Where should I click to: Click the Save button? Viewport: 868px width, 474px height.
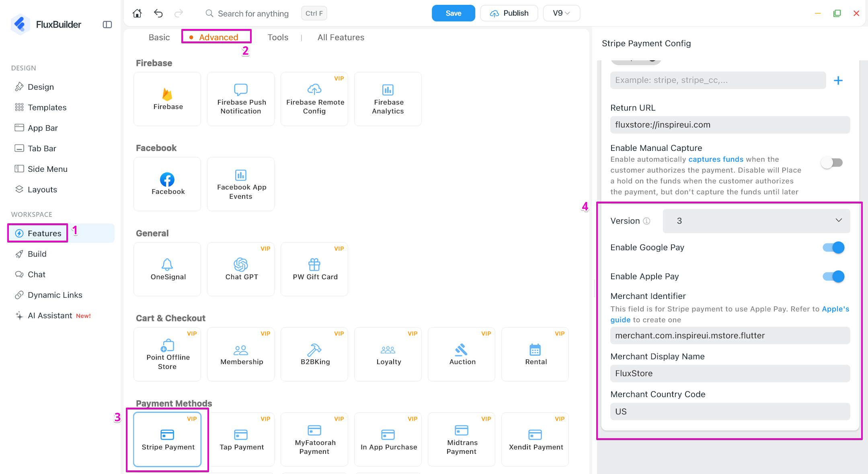[453, 13]
